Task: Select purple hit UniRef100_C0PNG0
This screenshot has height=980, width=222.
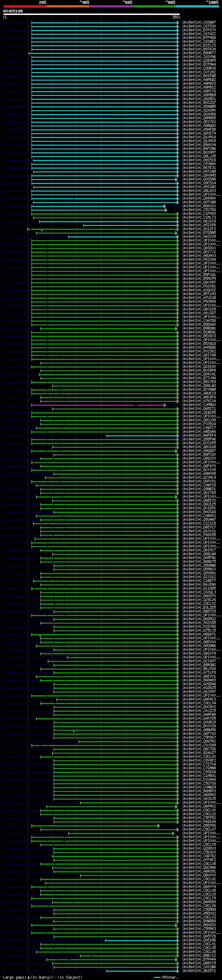Action: click(199, 405)
